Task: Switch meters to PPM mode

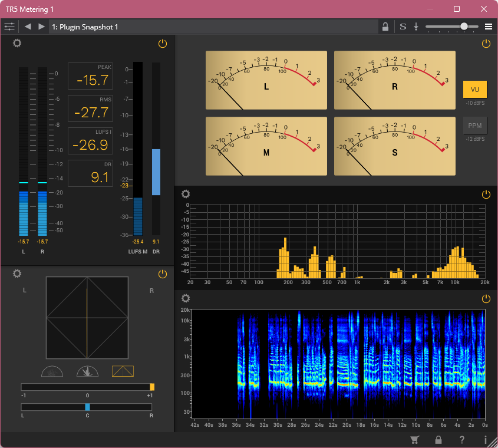Action: point(474,126)
